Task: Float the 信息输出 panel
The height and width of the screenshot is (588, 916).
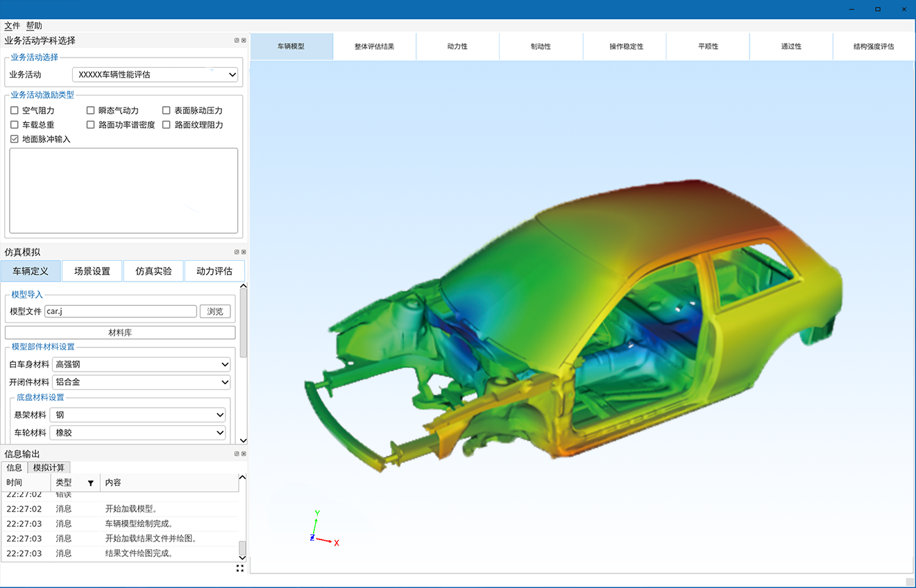Action: tap(237, 454)
